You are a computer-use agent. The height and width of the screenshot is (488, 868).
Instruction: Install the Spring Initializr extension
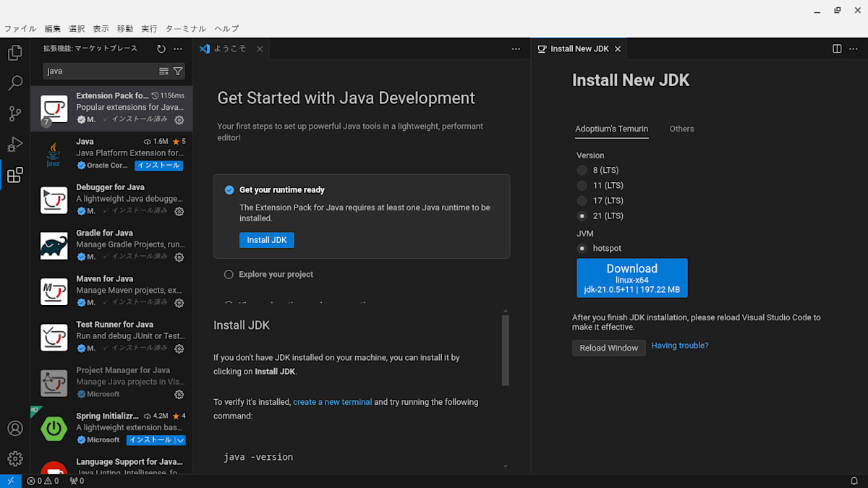pyautogui.click(x=150, y=440)
